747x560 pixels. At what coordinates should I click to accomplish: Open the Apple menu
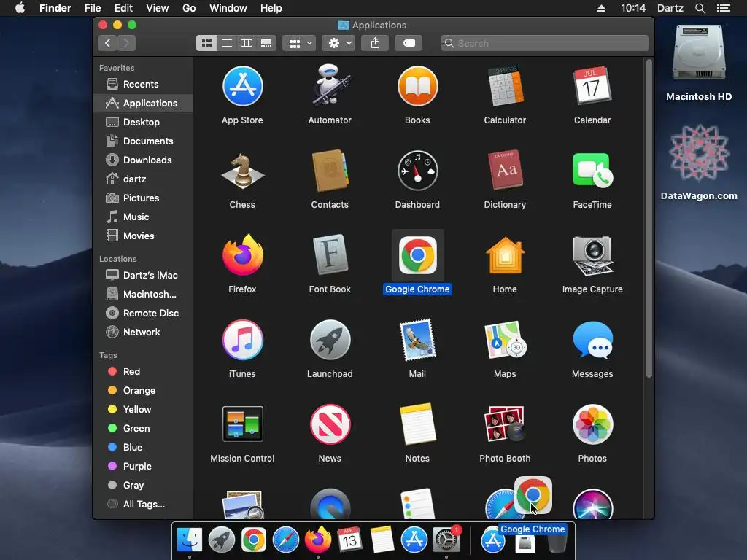tap(20, 8)
